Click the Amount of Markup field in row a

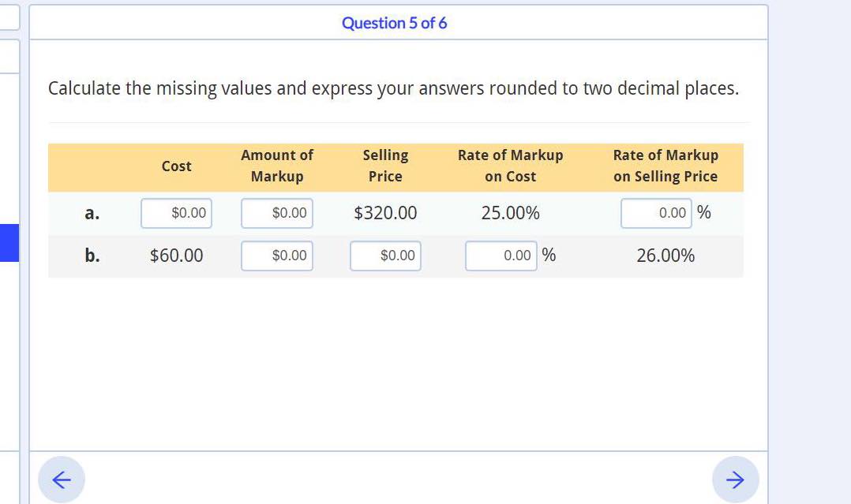(x=277, y=212)
